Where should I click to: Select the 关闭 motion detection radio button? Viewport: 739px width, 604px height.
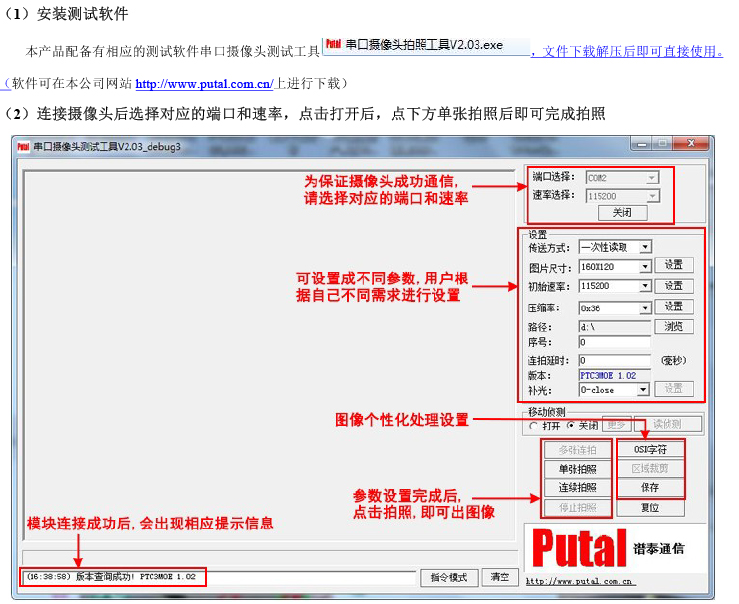pos(571,425)
